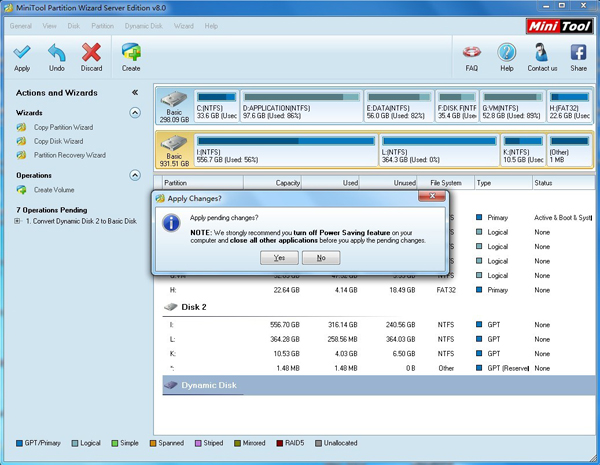Click the Copy Partition Wizard icon
Screen dimensions: 600x465
(21, 127)
